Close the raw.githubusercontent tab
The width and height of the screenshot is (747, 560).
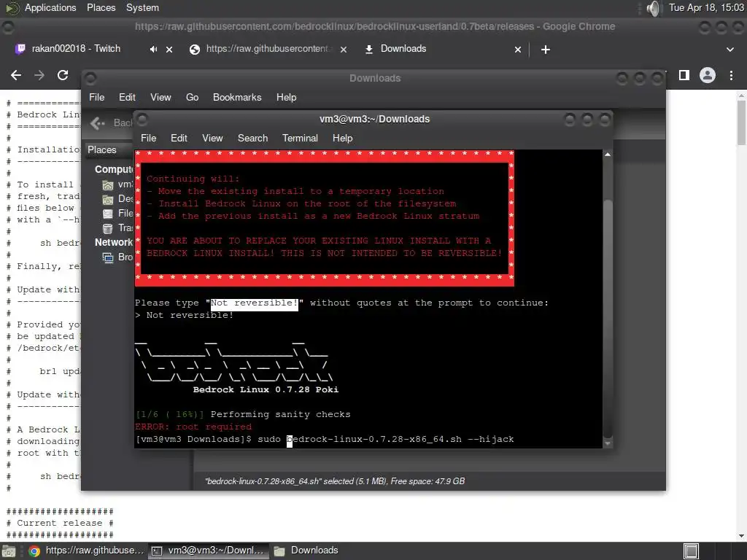344,50
